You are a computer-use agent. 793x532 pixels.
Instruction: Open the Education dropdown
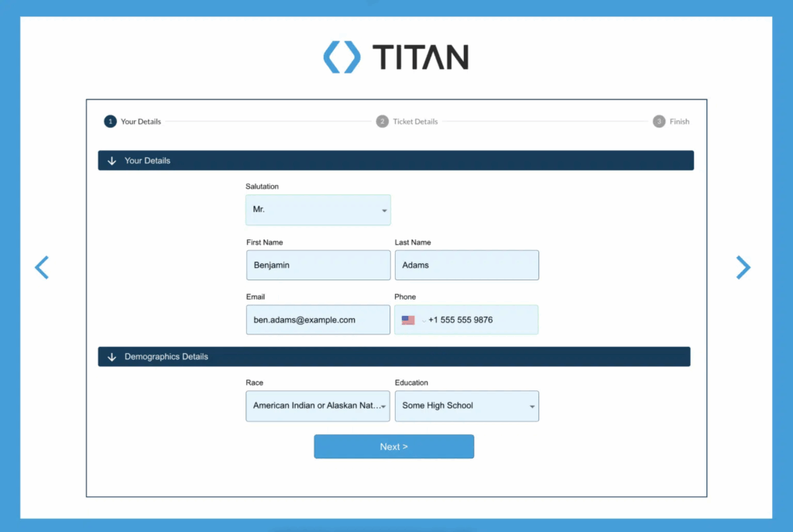tap(466, 406)
